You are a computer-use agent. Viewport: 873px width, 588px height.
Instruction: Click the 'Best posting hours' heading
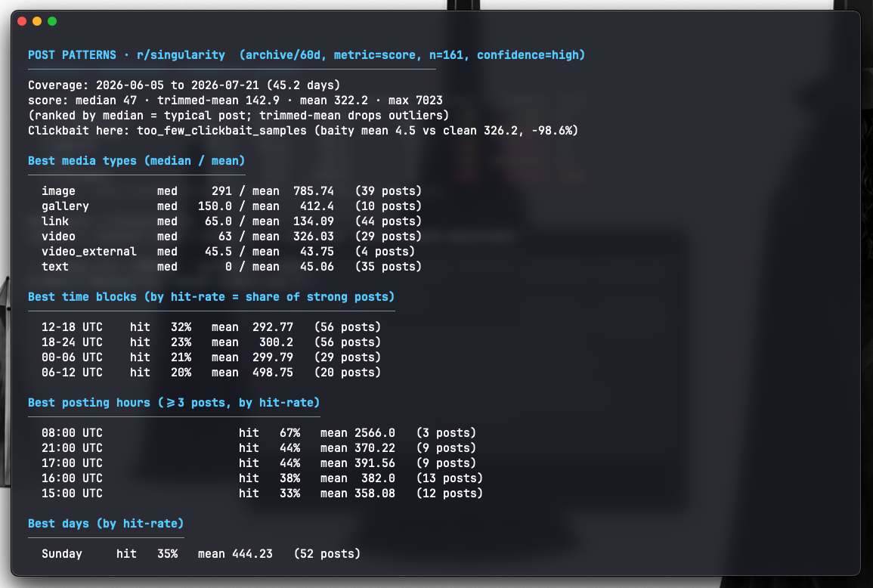point(174,403)
